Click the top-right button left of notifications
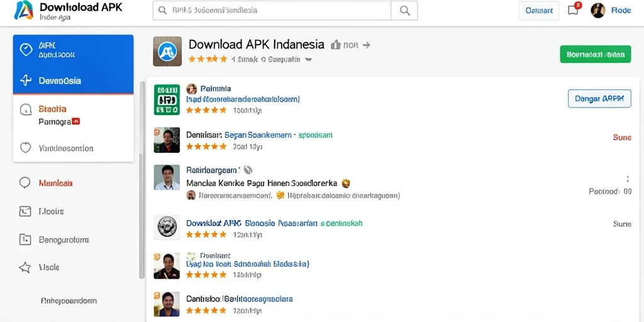Viewport: 644px width, 322px height. pyautogui.click(x=539, y=11)
